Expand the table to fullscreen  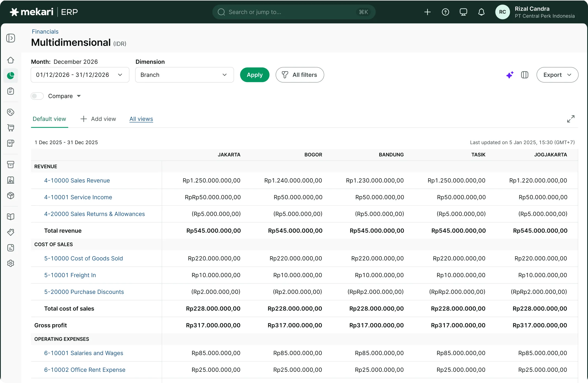point(571,119)
